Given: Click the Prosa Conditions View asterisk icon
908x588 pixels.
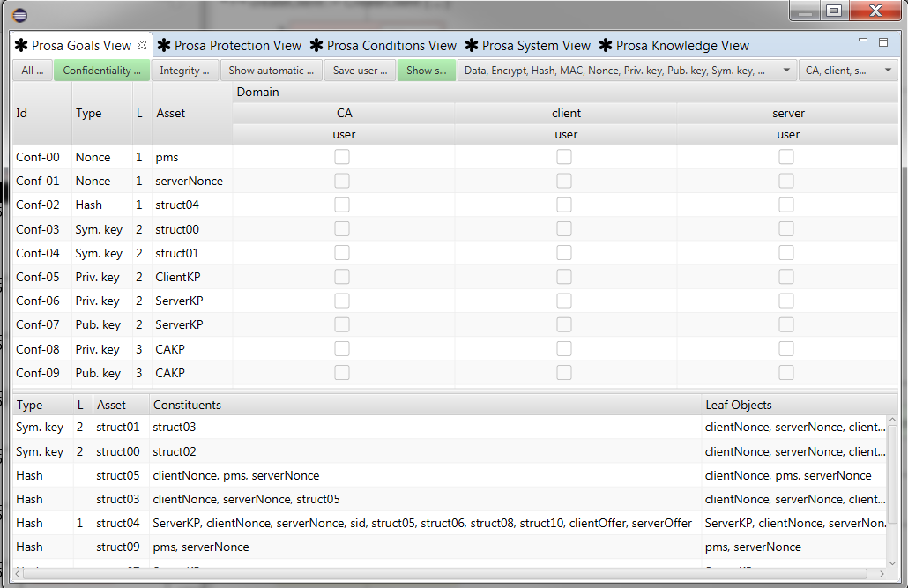Looking at the screenshot, I should 316,46.
